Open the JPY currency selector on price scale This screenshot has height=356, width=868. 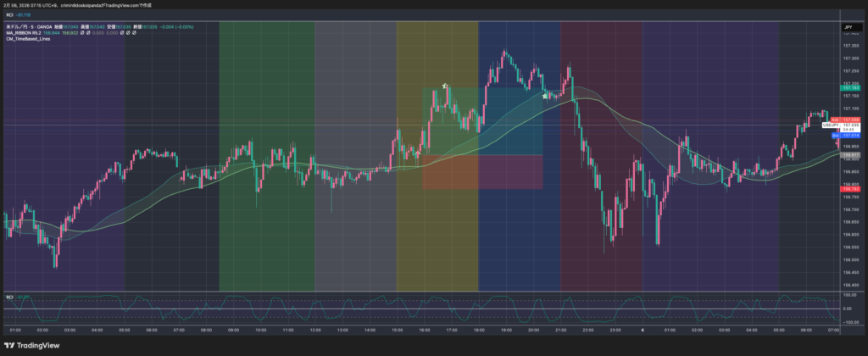tap(847, 28)
